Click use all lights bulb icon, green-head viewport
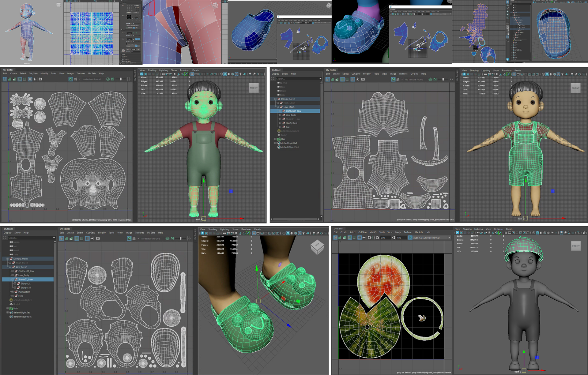Screen dimensions: 588x375 [240, 74]
